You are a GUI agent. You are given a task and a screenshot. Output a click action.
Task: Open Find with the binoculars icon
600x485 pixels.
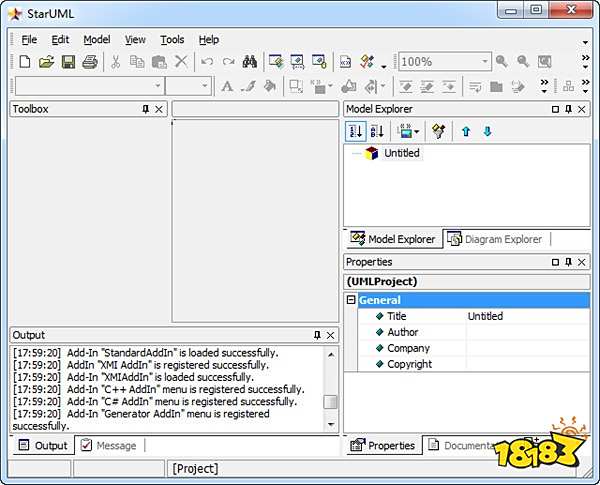[250, 62]
